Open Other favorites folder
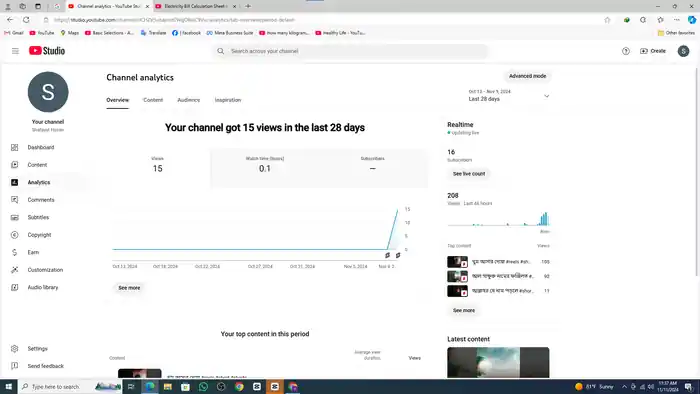This screenshot has height=394, width=700. point(676,33)
